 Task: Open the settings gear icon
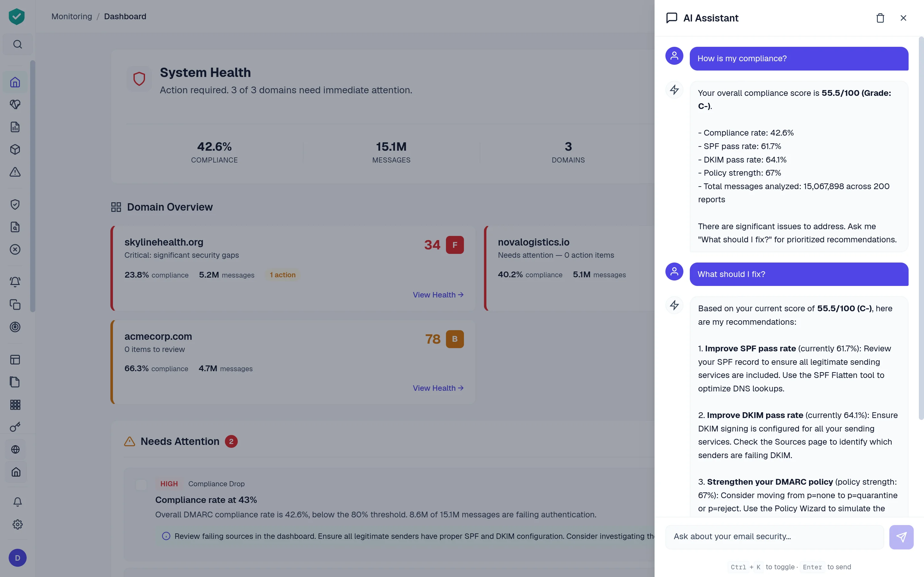coord(17,524)
